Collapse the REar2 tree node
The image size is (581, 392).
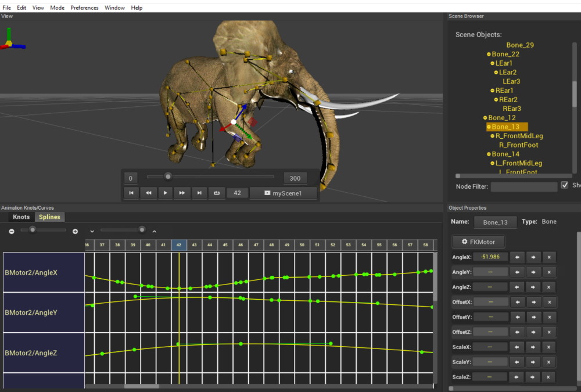click(x=496, y=100)
